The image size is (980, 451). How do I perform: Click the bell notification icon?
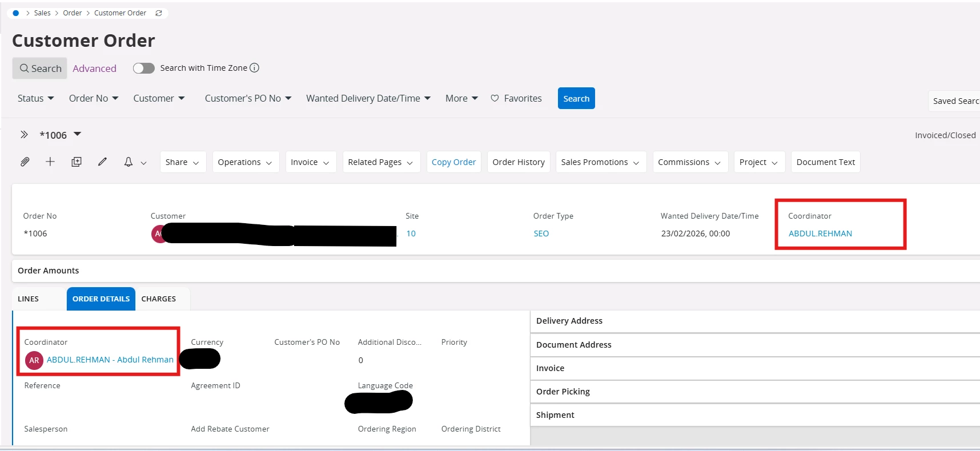(128, 162)
